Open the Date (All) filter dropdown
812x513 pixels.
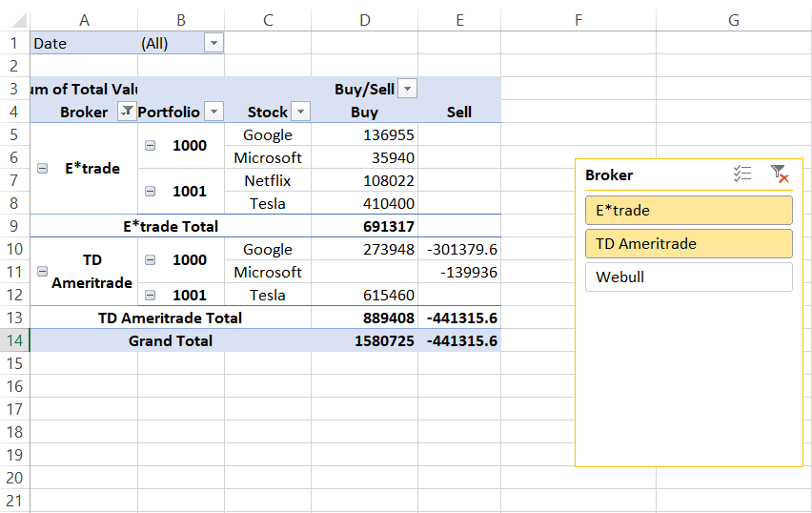[x=213, y=43]
